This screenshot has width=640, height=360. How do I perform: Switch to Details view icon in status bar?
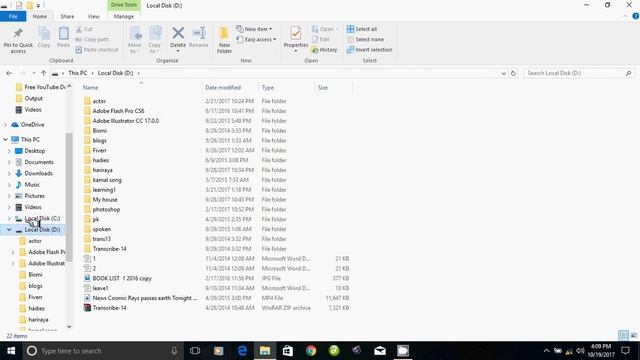623,336
